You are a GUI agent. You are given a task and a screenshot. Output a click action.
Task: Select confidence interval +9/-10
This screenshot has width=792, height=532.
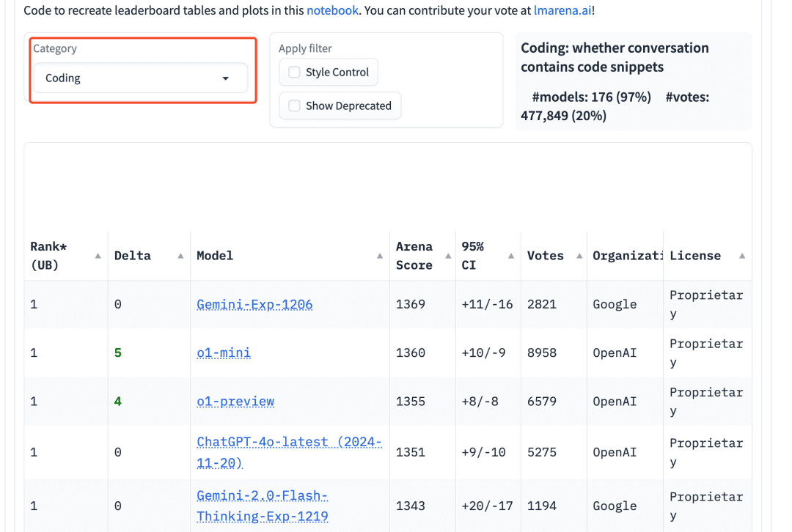point(483,452)
